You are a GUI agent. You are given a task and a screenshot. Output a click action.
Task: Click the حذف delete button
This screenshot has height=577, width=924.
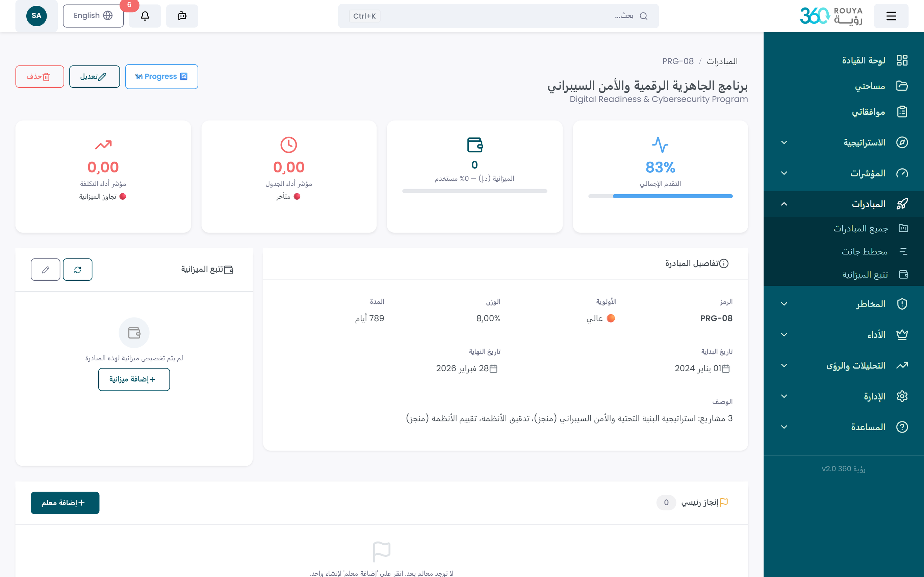(39, 76)
